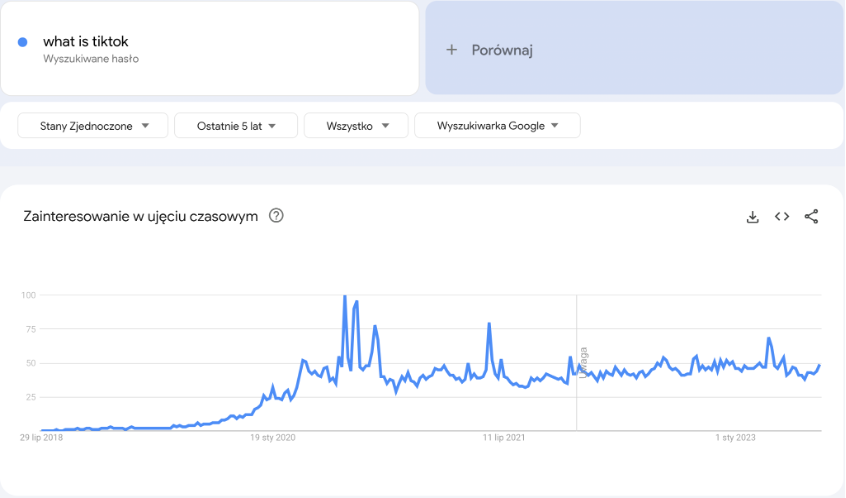Open the Wszystko category dropdown
846x498 pixels.
point(356,126)
